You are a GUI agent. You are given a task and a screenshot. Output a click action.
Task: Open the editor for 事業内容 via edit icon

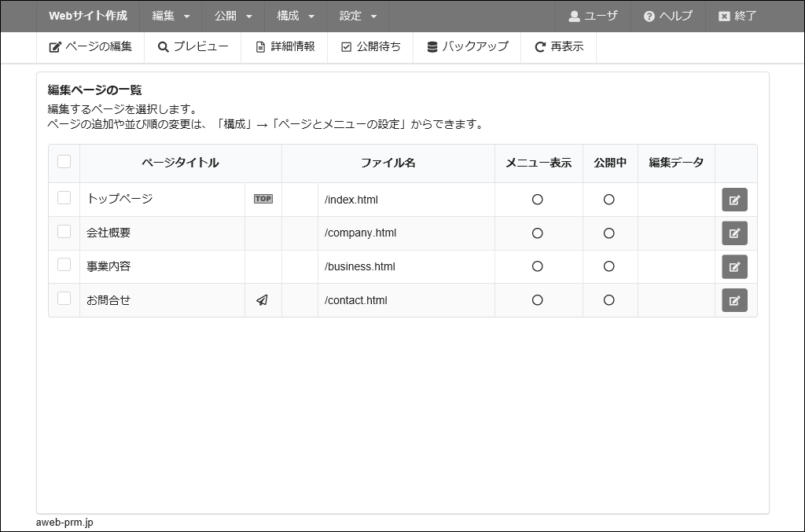coord(734,266)
